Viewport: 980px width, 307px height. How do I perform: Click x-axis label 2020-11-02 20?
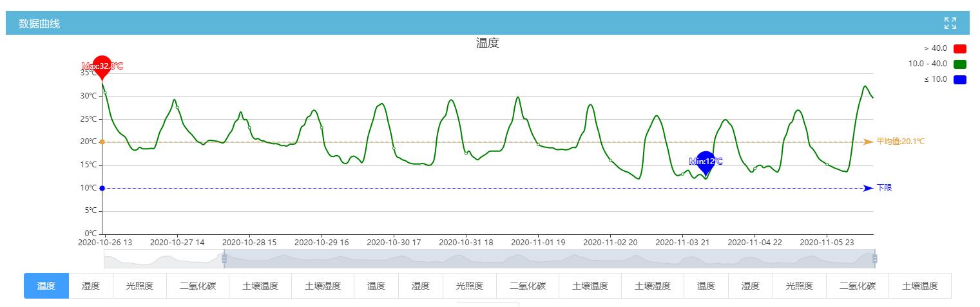click(610, 243)
